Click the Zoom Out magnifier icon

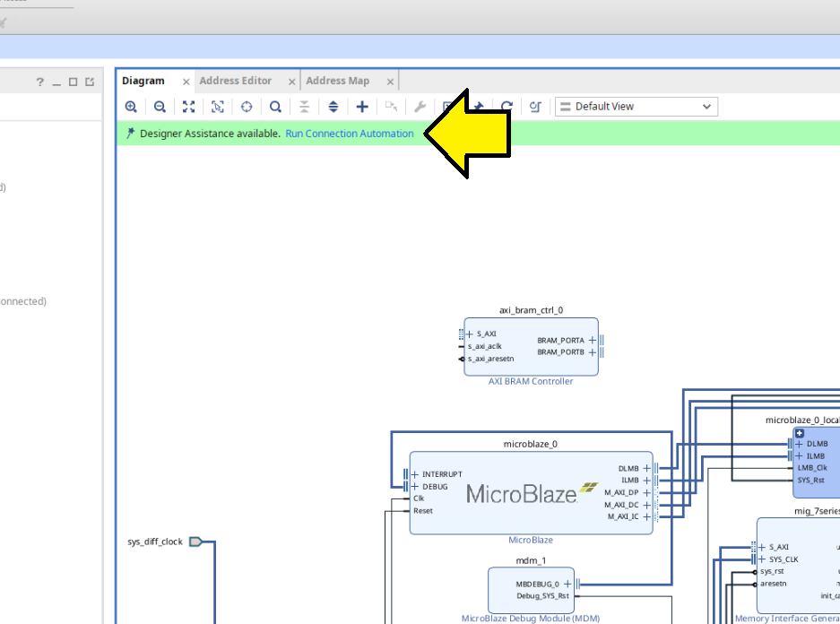160,107
